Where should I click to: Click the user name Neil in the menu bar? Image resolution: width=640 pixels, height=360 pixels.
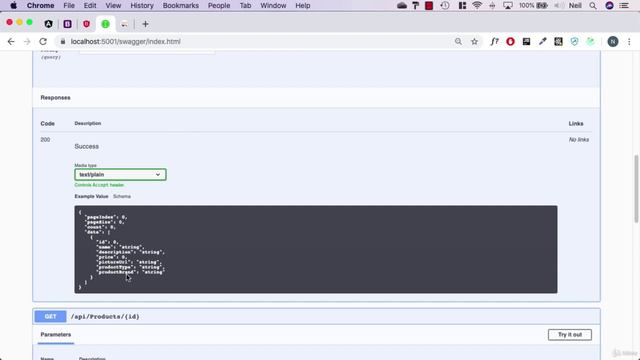tap(575, 6)
